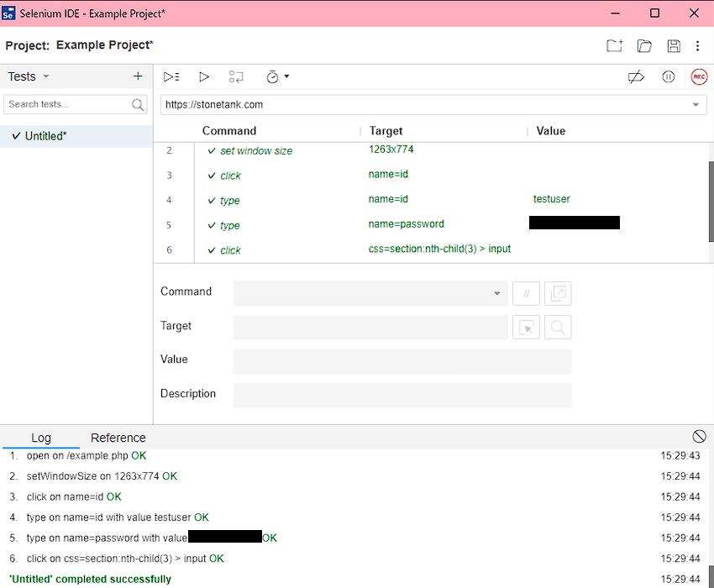Viewport: 714px width, 588px height.
Task: Run current test play button
Action: click(x=204, y=76)
